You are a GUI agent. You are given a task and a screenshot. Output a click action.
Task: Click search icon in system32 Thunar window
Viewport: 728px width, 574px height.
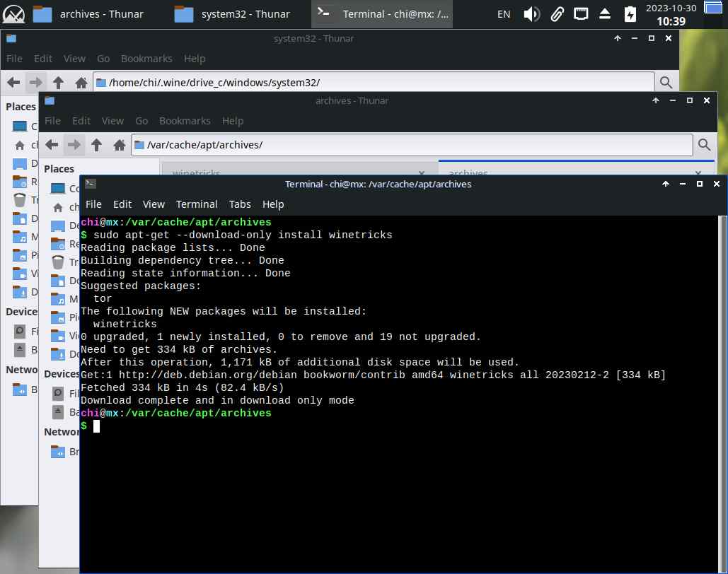(666, 83)
